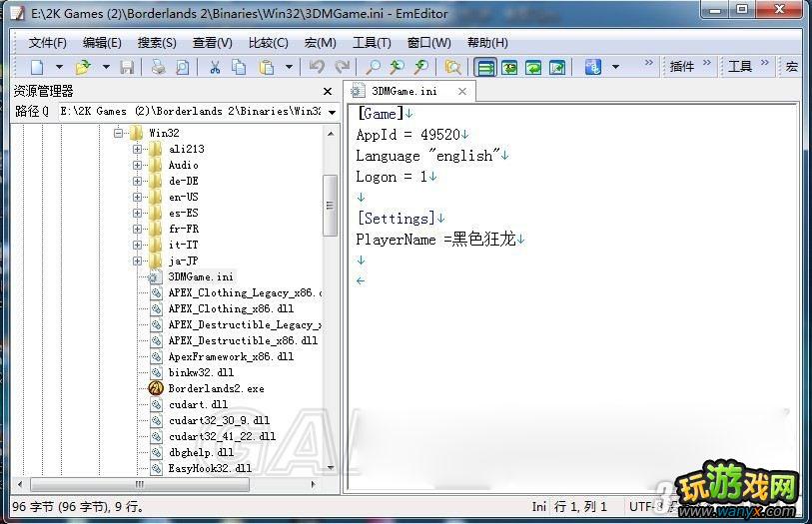Select binkw32.dll in the file tree
The height and width of the screenshot is (524, 812).
click(201, 372)
